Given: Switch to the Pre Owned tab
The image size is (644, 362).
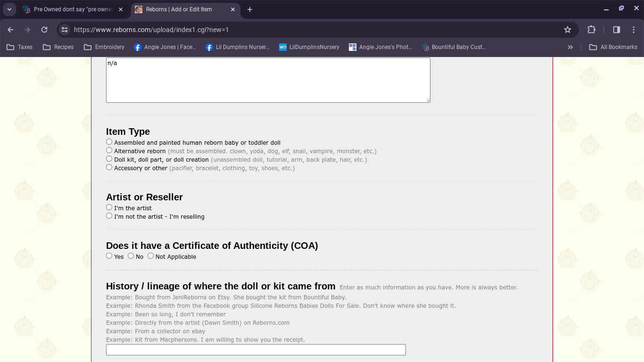Looking at the screenshot, I should pos(73,9).
